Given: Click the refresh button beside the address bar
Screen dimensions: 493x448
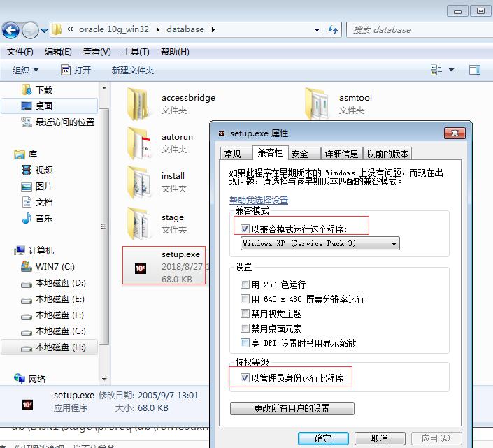Looking at the screenshot, I should [333, 30].
